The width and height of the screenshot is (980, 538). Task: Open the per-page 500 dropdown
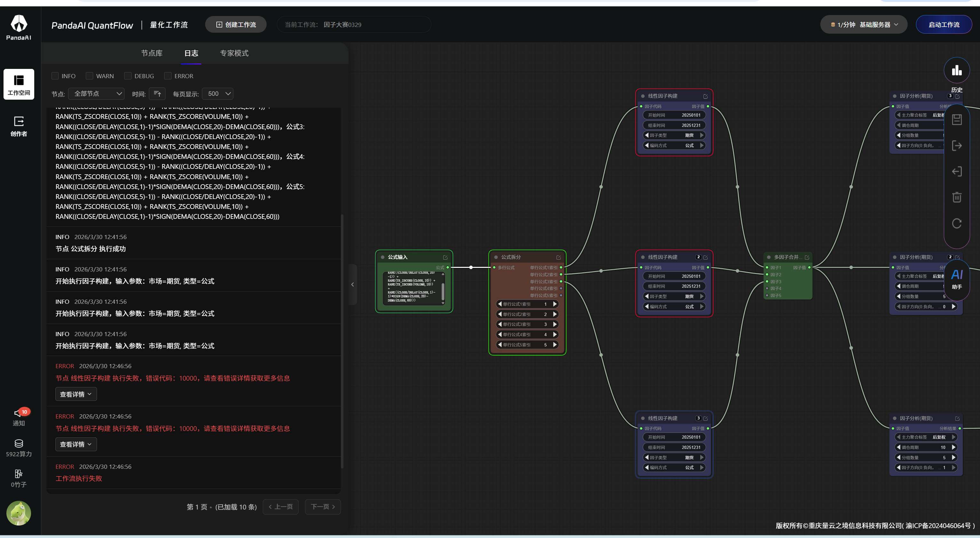pos(218,94)
